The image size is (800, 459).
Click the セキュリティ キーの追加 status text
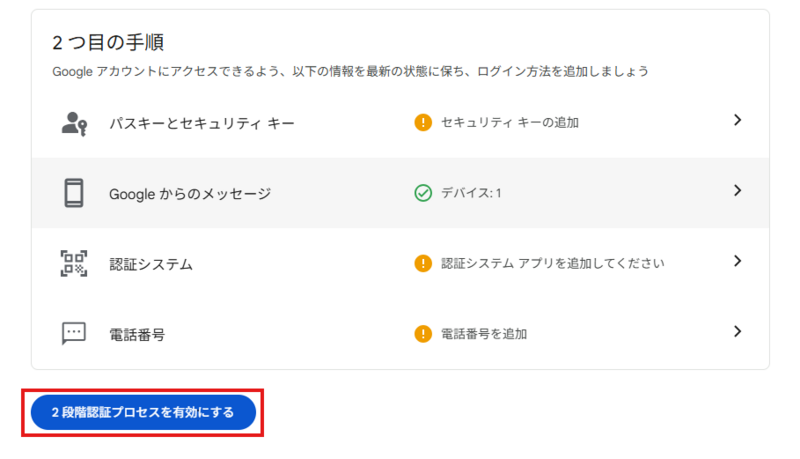(x=510, y=123)
